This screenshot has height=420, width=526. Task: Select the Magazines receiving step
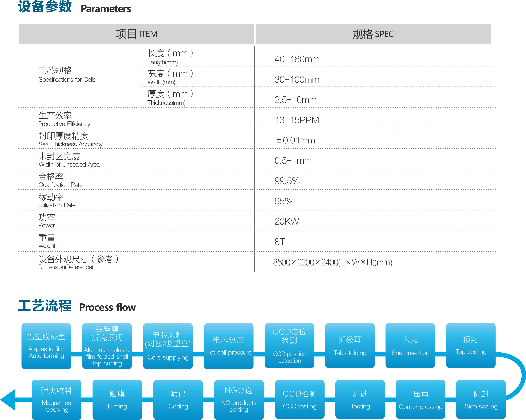(56, 400)
